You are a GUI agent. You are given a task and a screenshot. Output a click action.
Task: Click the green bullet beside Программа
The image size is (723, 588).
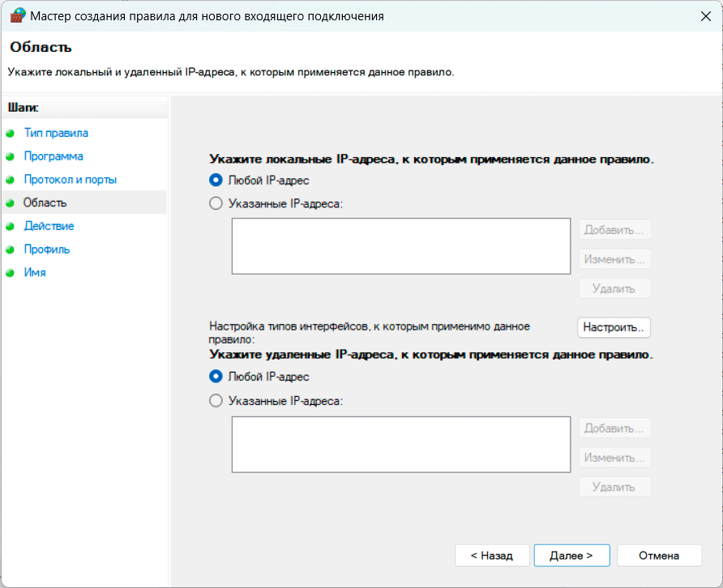click(10, 156)
